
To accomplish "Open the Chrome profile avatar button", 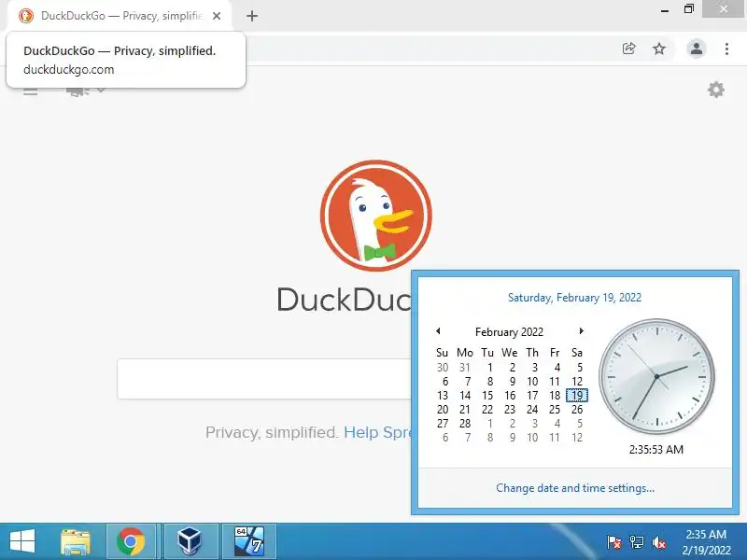I will [x=696, y=49].
